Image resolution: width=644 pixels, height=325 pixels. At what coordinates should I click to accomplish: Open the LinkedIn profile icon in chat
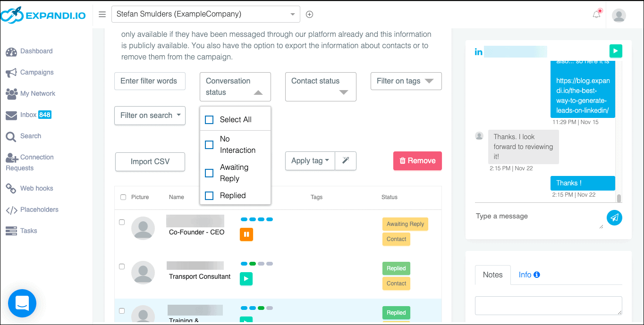tap(479, 51)
